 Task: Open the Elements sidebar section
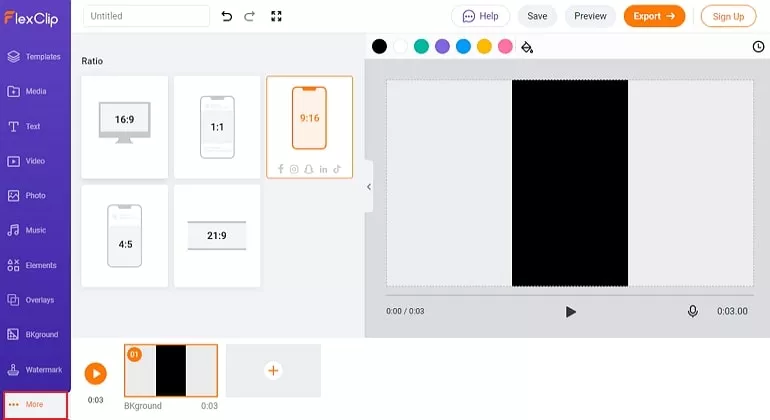32,265
